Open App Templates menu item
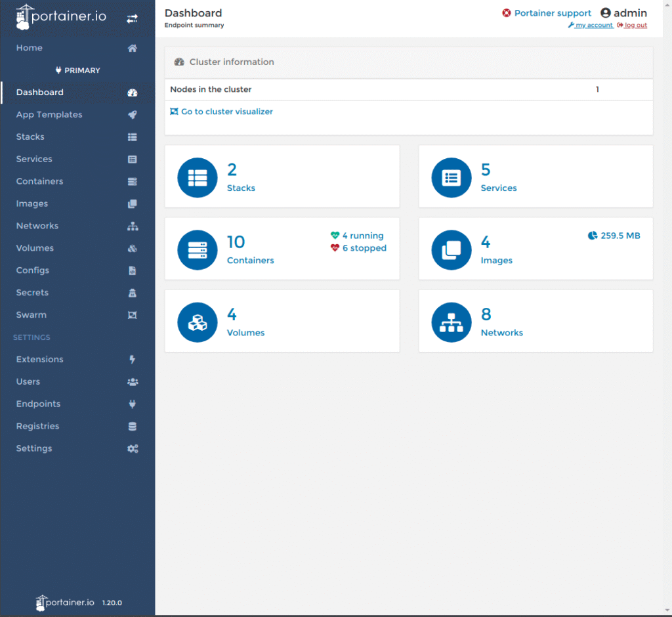 [77, 115]
